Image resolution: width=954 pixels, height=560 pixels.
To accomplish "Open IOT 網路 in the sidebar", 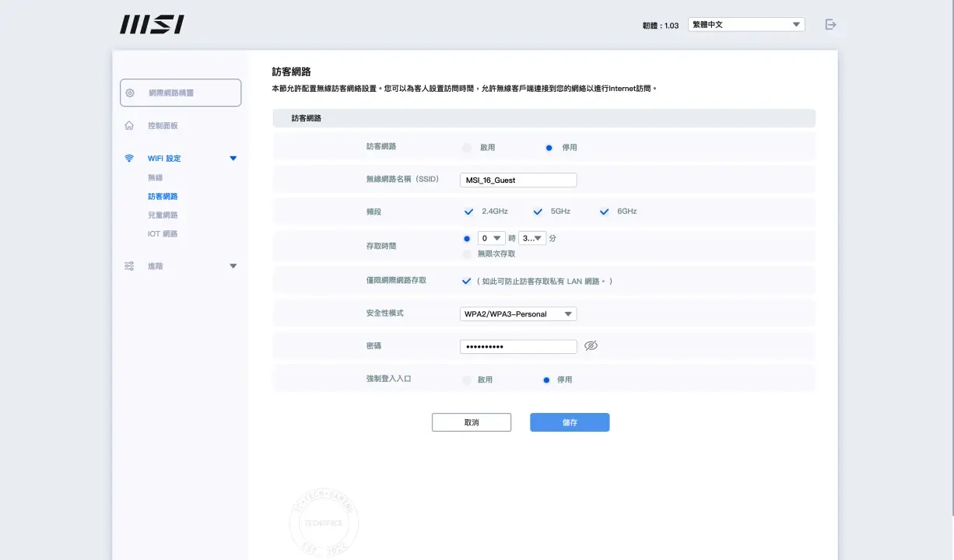I will pyautogui.click(x=163, y=233).
